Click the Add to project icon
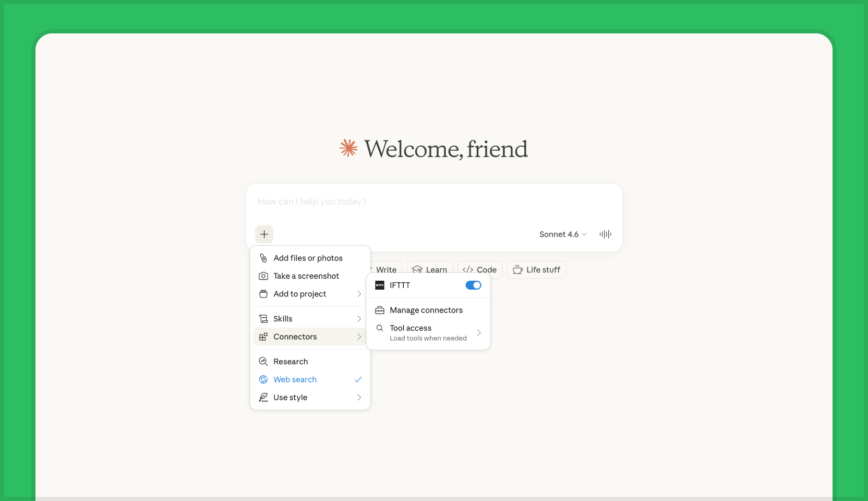This screenshot has height=501, width=868. pos(263,294)
